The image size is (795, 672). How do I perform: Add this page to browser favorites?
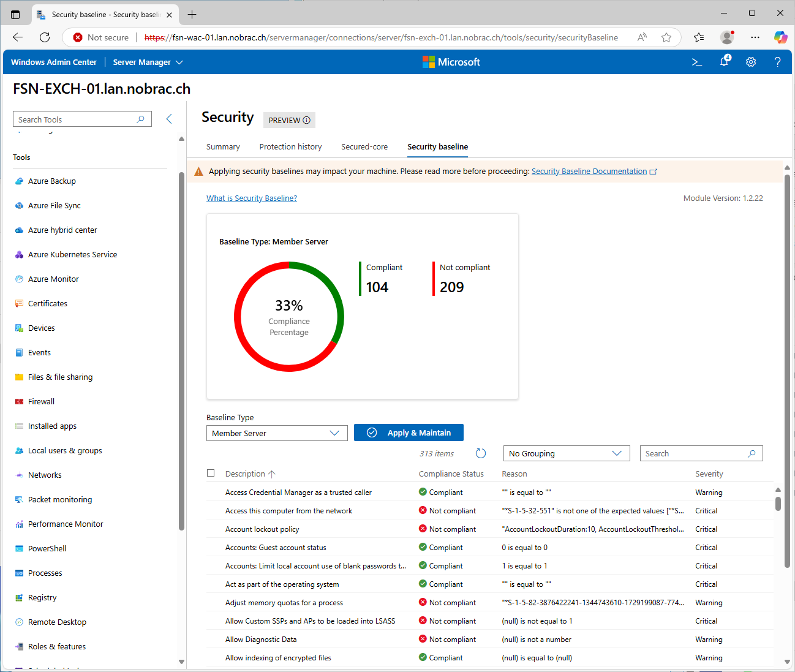tap(666, 37)
